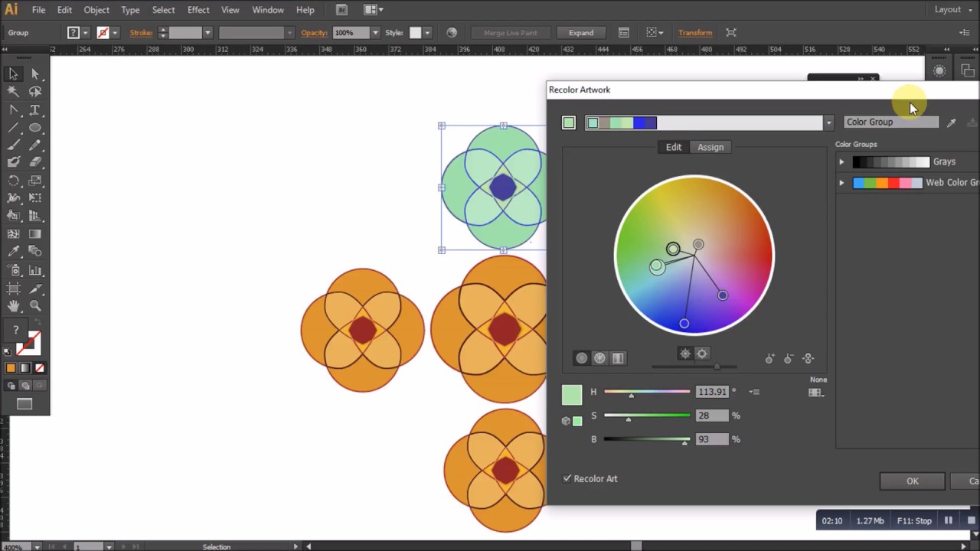Click the Saturation slider track
Screen dimensions: 980x551
(x=647, y=416)
